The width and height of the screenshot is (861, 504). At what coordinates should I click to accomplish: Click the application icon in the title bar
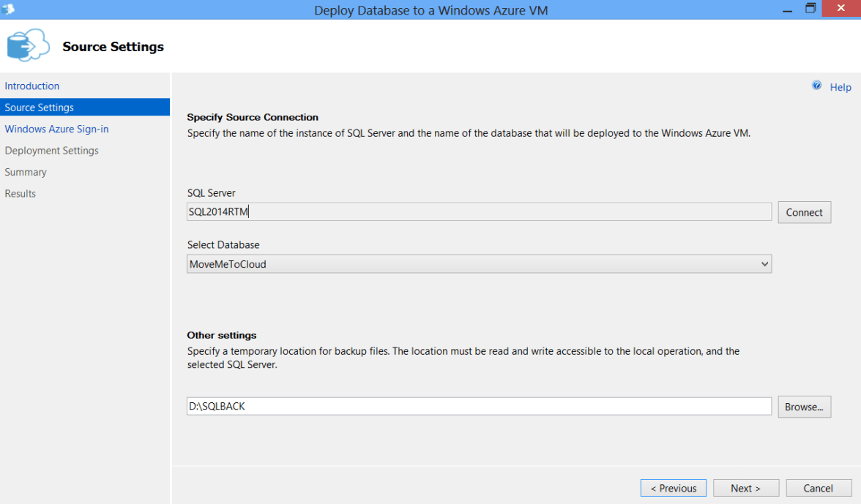pos(9,9)
